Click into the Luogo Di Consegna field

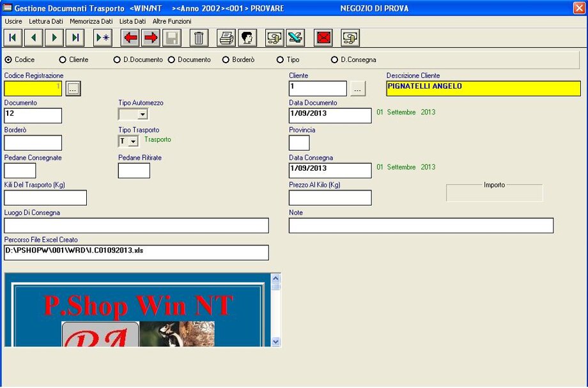[x=136, y=226]
